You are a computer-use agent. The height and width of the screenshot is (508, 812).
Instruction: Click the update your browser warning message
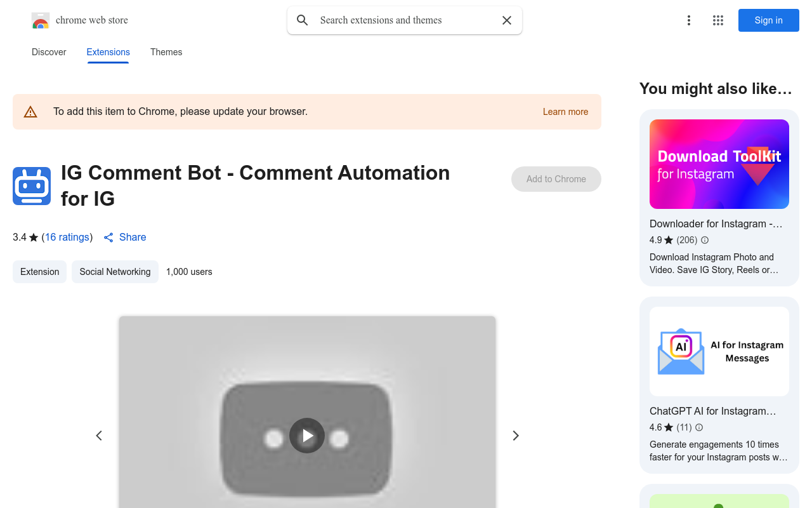[x=180, y=112]
